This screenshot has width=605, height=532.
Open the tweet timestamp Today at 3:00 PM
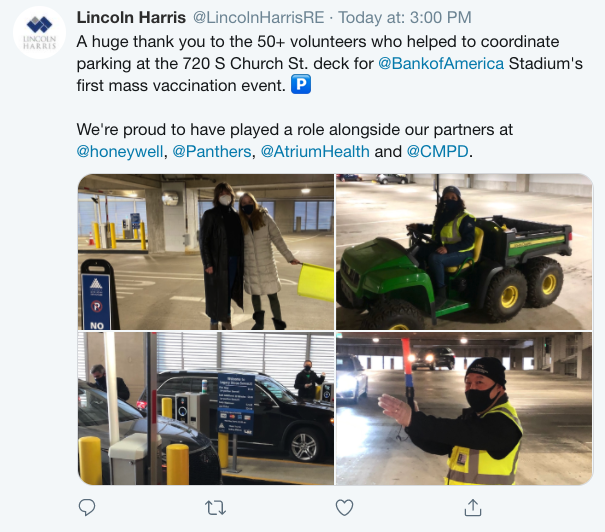pos(405,17)
